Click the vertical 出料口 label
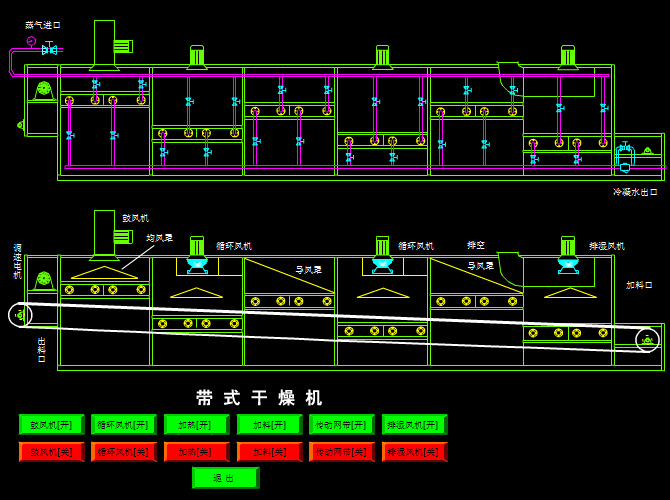This screenshot has width=670, height=500. point(41,350)
